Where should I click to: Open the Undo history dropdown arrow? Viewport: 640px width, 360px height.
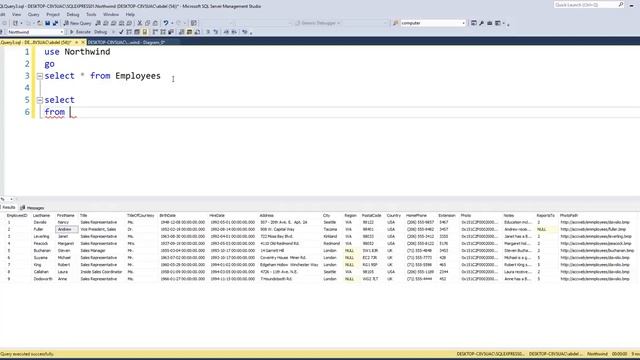pyautogui.click(x=172, y=23)
